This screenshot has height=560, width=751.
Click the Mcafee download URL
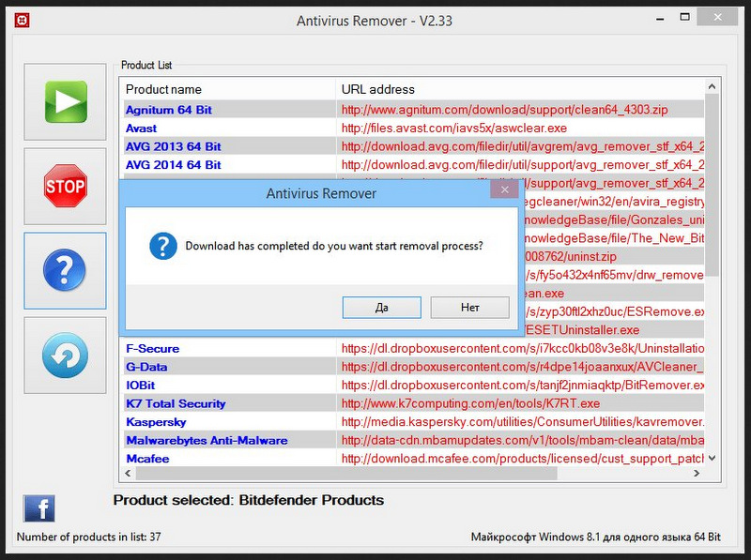tap(523, 459)
